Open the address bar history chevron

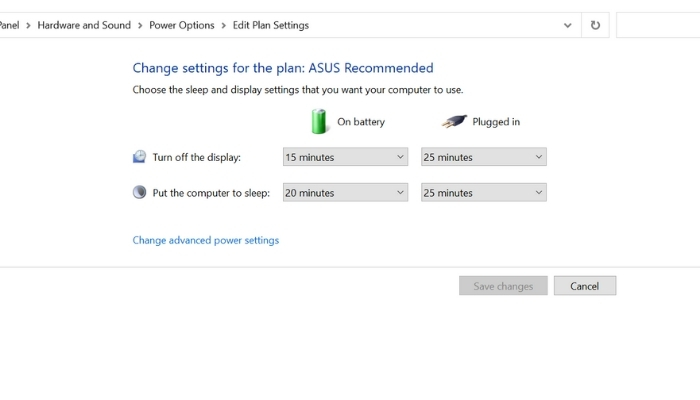[x=567, y=25]
